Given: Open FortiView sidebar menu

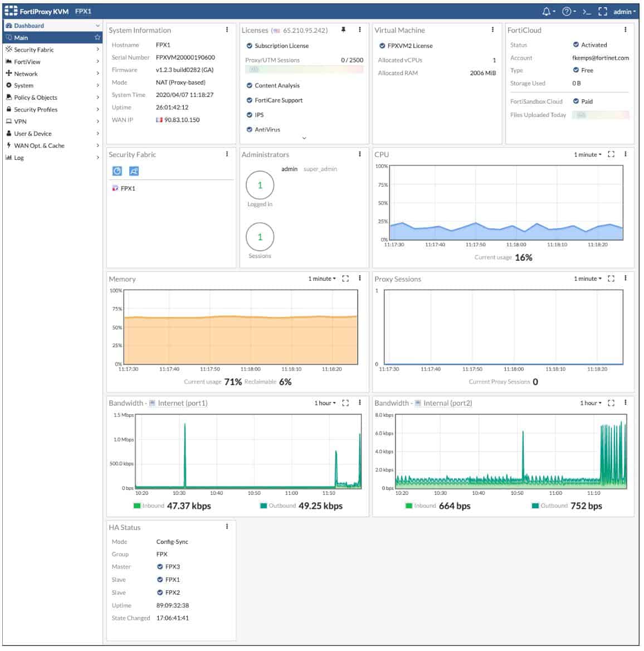Looking at the screenshot, I should [52, 62].
